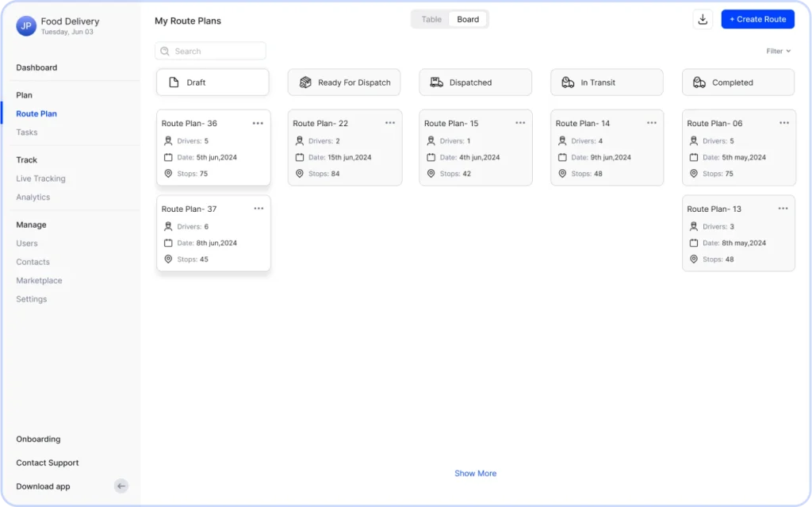Click the My Route Plans heading
This screenshot has height=507, width=812.
pos(188,21)
